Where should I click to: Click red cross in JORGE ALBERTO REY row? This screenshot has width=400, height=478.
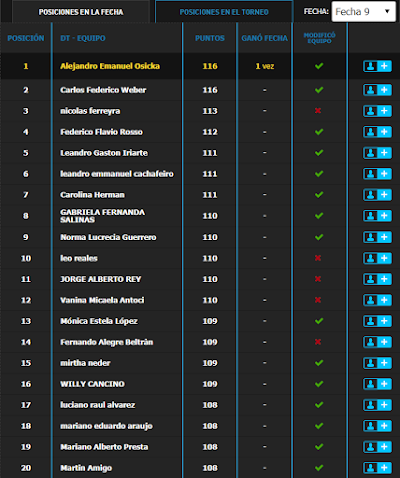click(x=318, y=279)
